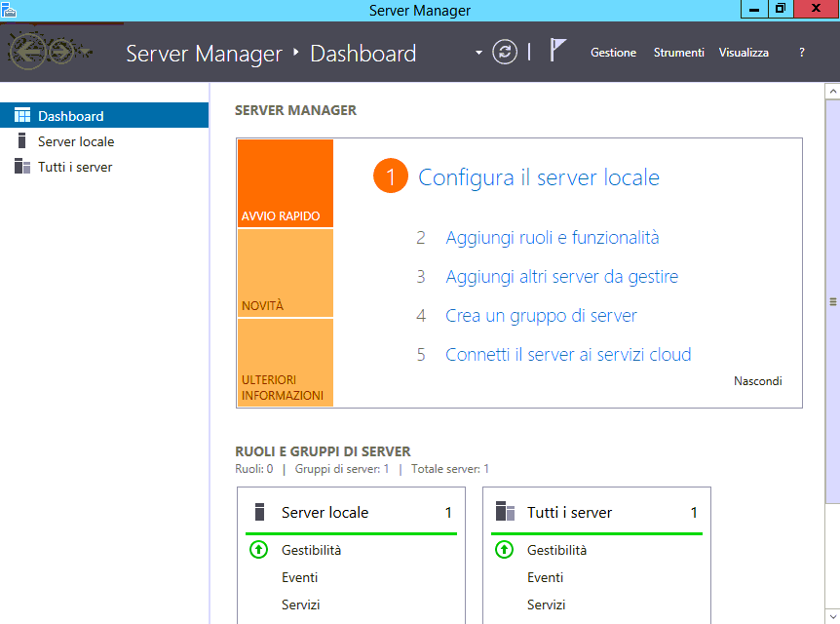Click the scrollbar down arrow
The width and height of the screenshot is (840, 624).
pyautogui.click(x=832, y=616)
